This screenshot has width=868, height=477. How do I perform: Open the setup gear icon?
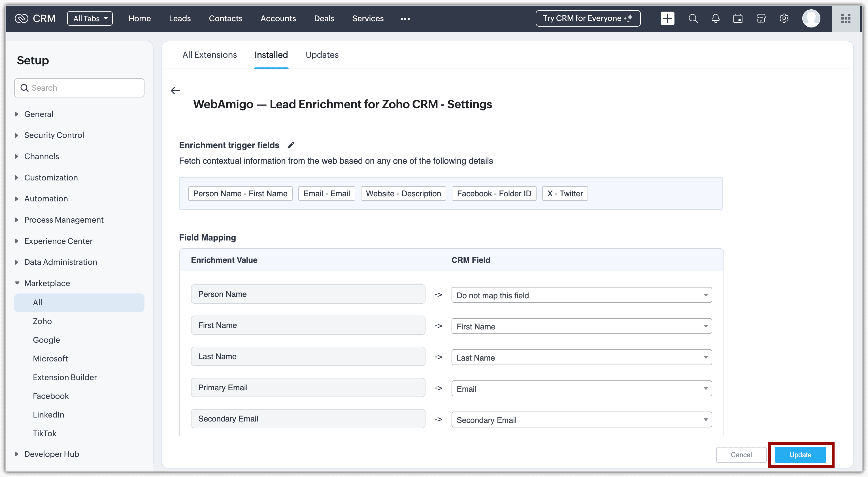click(x=784, y=18)
